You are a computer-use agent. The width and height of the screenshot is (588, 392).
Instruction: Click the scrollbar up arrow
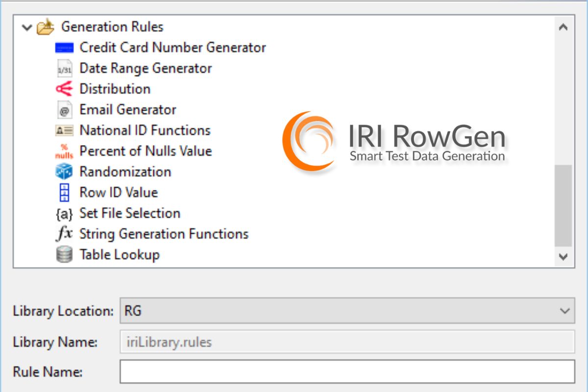point(563,27)
